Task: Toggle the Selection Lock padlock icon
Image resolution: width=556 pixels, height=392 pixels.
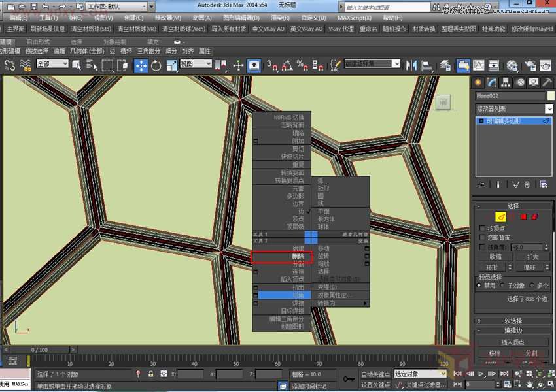Action: (x=151, y=374)
